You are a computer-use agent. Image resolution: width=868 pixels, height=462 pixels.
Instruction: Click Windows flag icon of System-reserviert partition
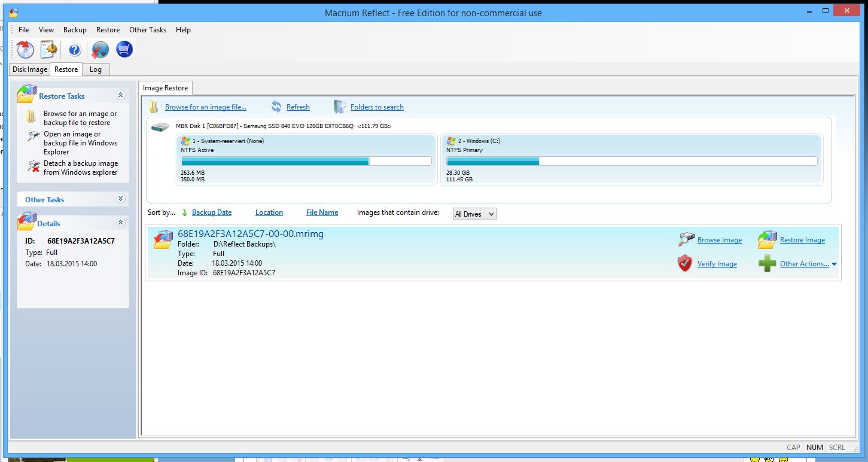click(186, 141)
